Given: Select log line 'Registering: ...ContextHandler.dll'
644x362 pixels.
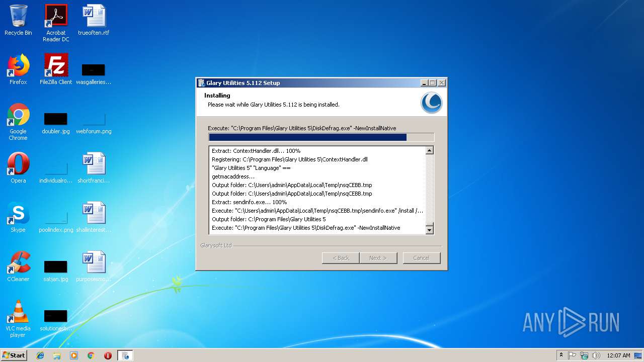Looking at the screenshot, I should tap(290, 159).
